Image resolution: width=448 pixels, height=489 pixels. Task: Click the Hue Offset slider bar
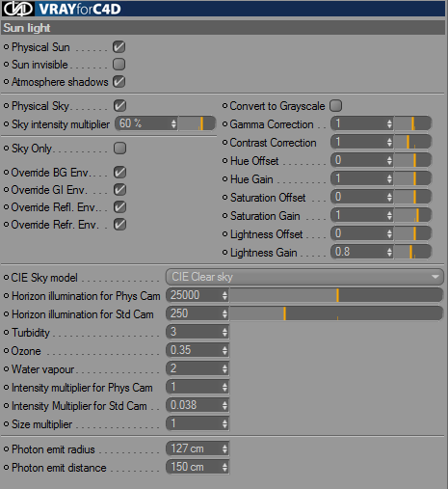coord(412,160)
